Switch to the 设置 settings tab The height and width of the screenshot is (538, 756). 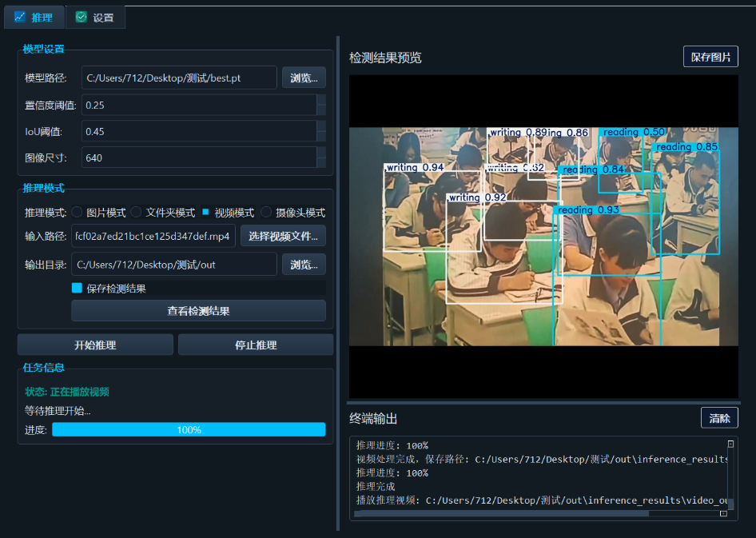96,17
